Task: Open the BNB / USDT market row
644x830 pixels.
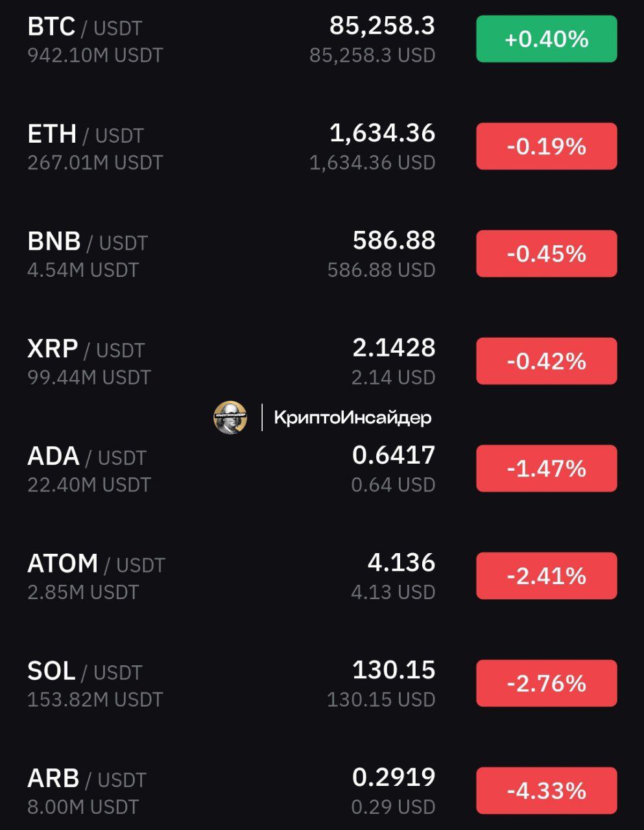Action: (88, 242)
